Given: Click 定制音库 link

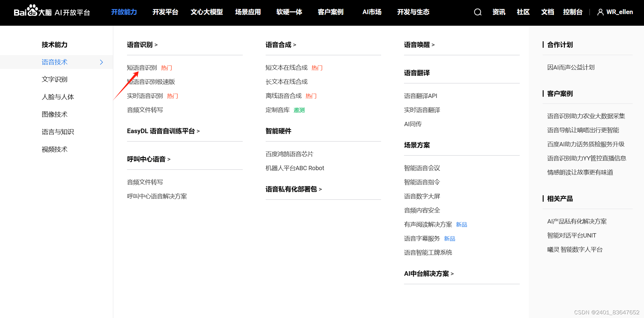Looking at the screenshot, I should pos(278,110).
